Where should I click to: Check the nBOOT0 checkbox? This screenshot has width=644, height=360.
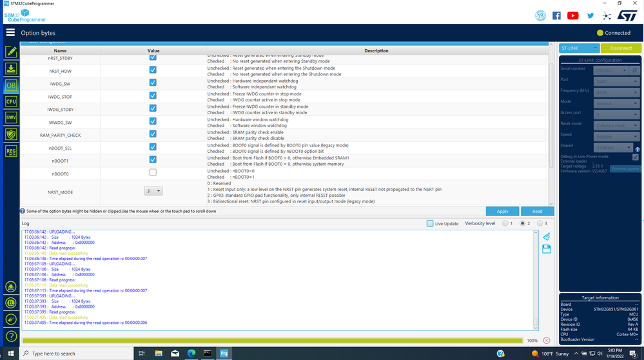click(x=153, y=172)
